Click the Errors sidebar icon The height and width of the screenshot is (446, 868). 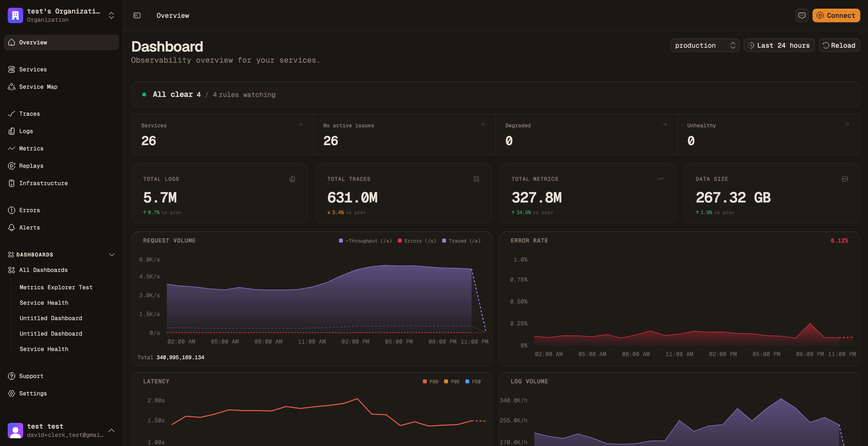click(12, 210)
